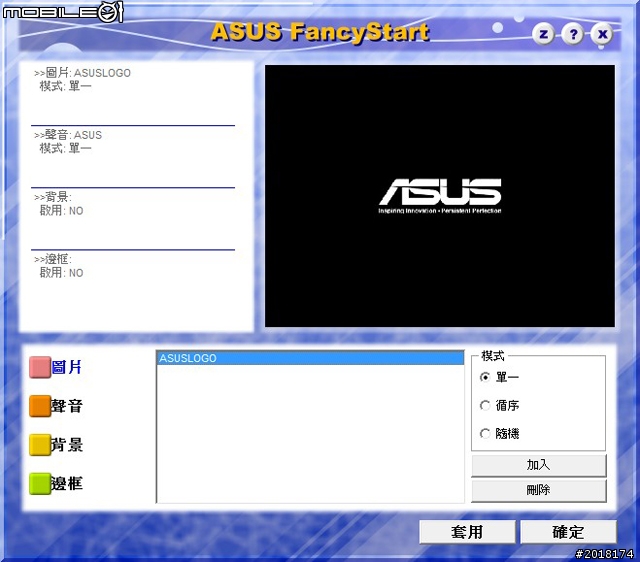
Task: Click the >>背景: summary heading
Action: [53, 197]
